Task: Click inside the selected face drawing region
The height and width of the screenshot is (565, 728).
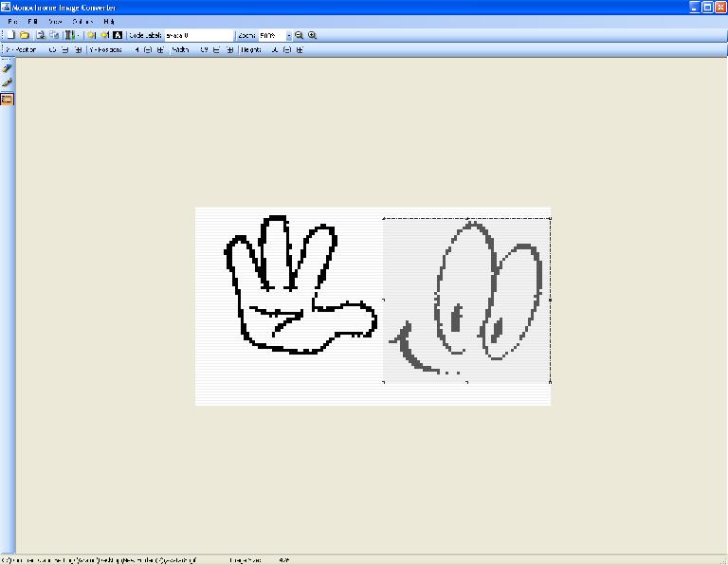Action: point(466,300)
